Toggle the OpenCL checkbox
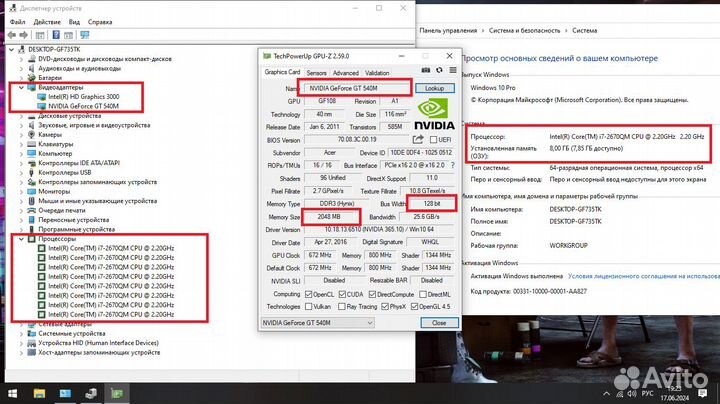 309,294
